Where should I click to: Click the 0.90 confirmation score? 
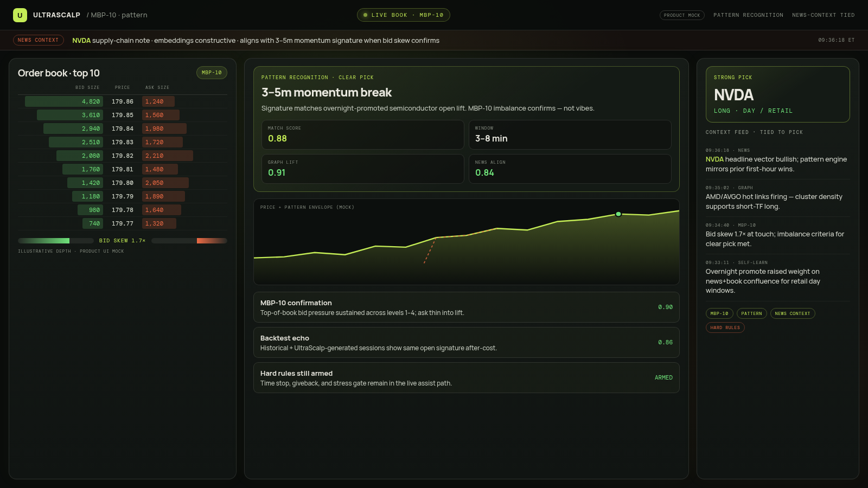point(665,307)
